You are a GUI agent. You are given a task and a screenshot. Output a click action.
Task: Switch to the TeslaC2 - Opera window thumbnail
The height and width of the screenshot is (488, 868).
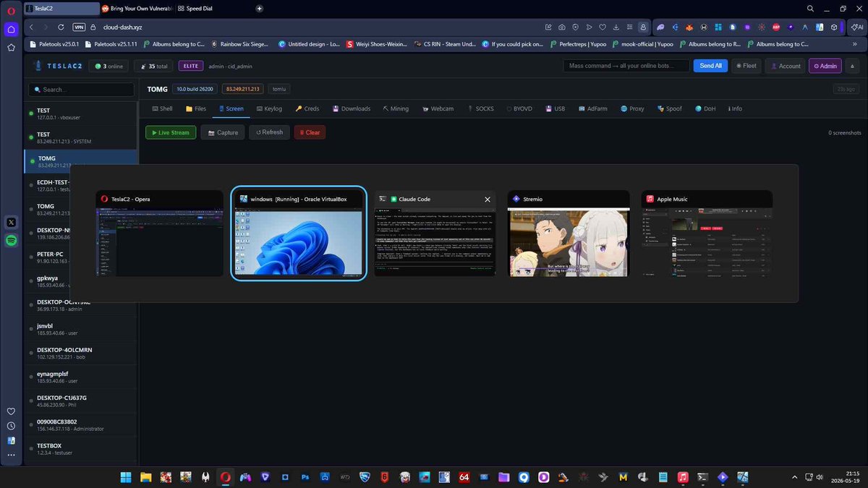tap(160, 234)
